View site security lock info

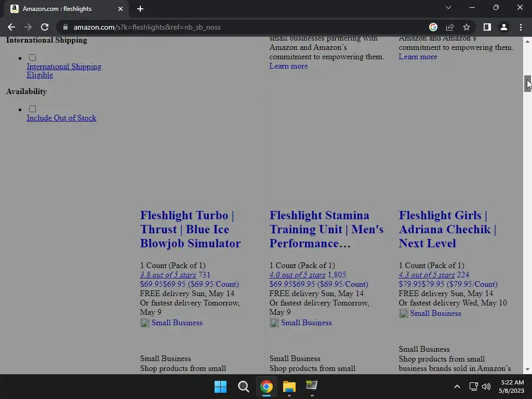coord(65,27)
